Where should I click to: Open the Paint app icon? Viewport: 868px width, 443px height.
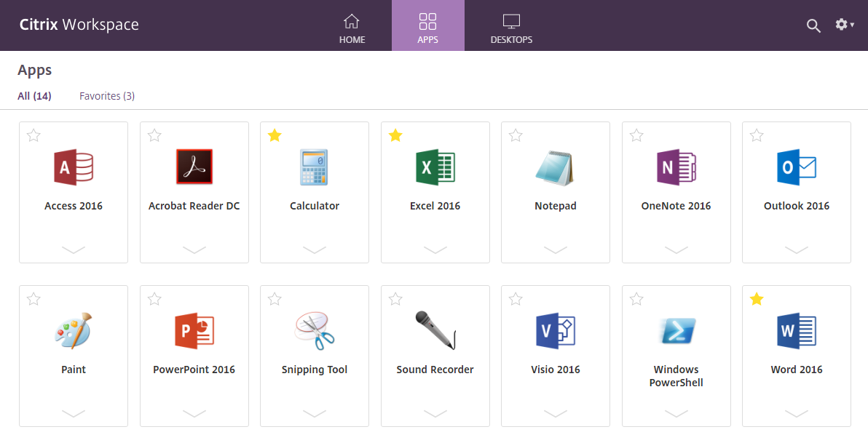(73, 331)
